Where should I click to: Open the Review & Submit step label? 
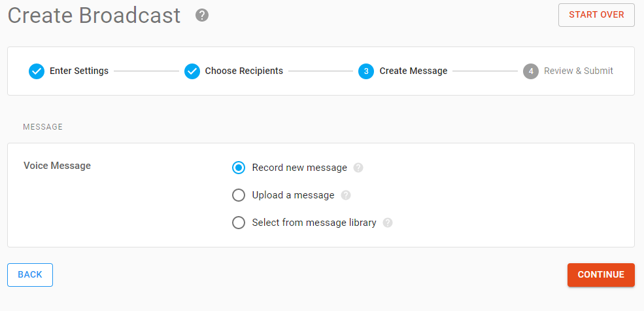coord(578,71)
